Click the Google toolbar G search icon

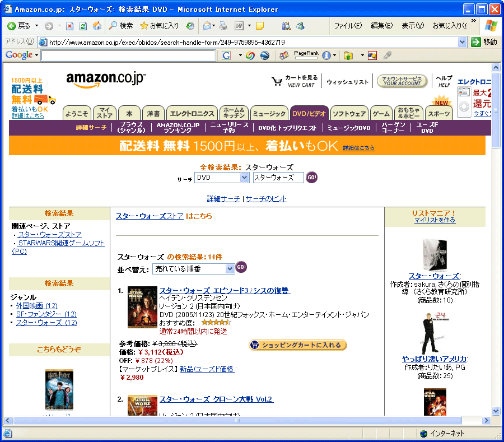pos(226,55)
